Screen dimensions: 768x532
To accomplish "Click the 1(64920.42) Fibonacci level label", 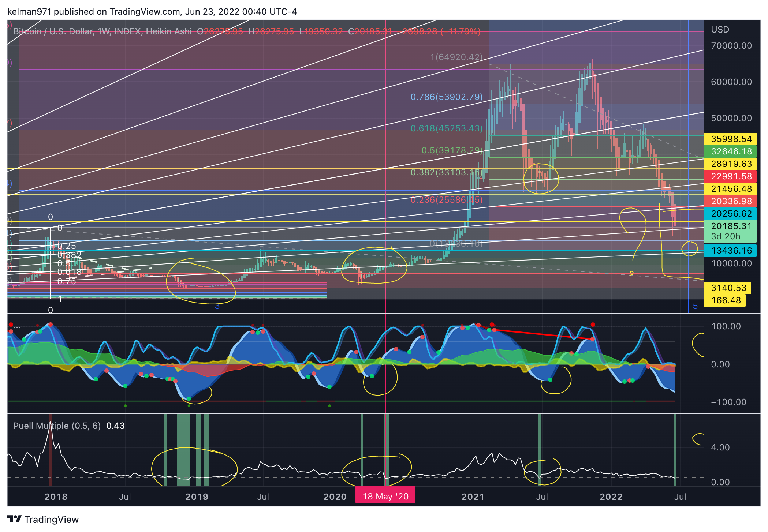I will [456, 57].
